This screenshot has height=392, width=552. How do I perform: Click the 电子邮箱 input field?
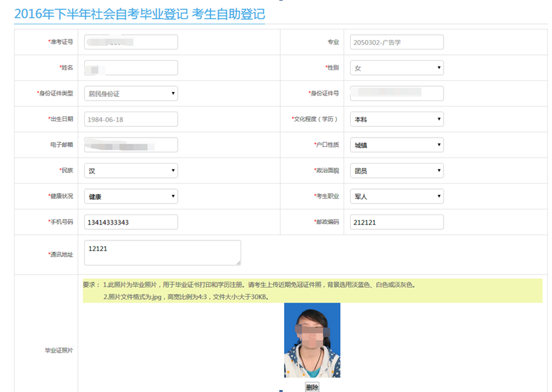131,145
